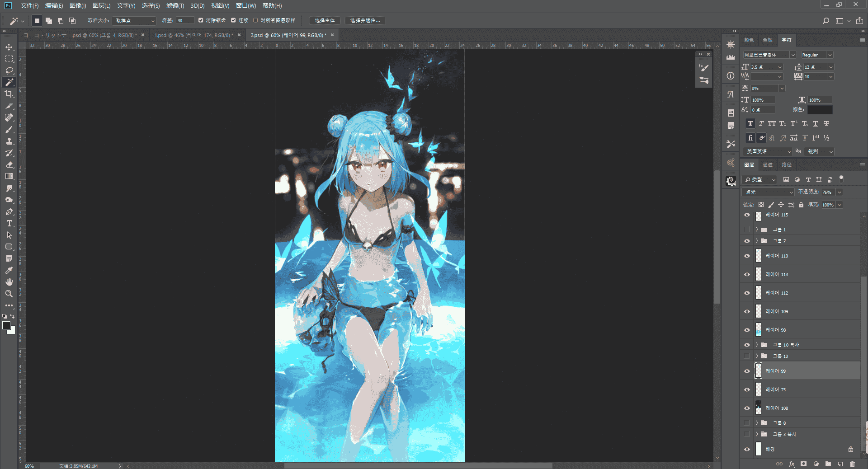Image resolution: width=868 pixels, height=469 pixels.
Task: Delete layer using trash icon
Action: tap(853, 464)
